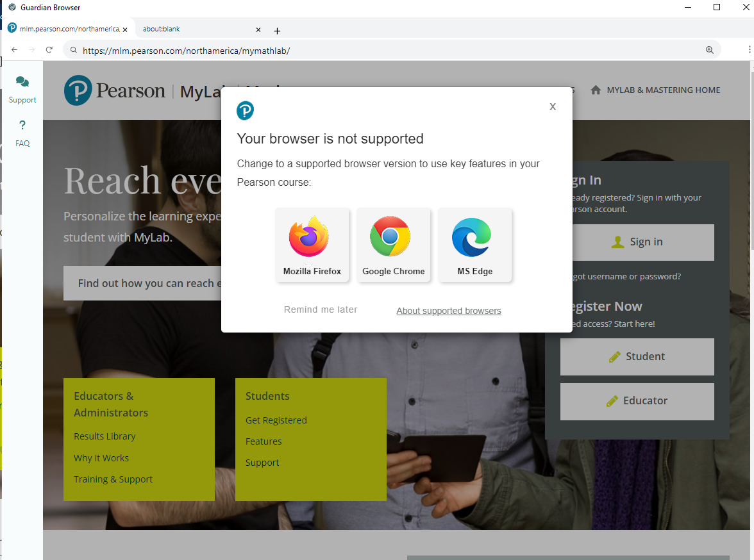Reload the page with refresh icon
This screenshot has width=754, height=560.
[49, 50]
